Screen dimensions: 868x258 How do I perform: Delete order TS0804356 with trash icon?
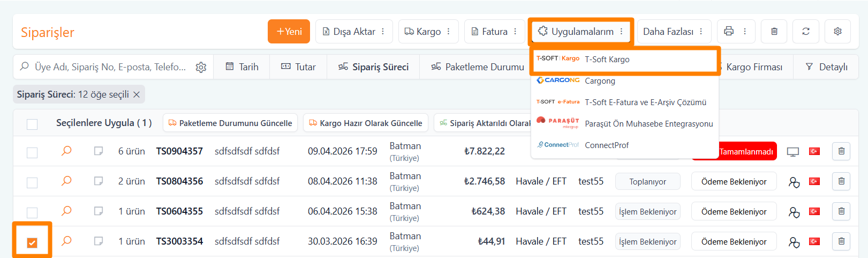coord(841,181)
